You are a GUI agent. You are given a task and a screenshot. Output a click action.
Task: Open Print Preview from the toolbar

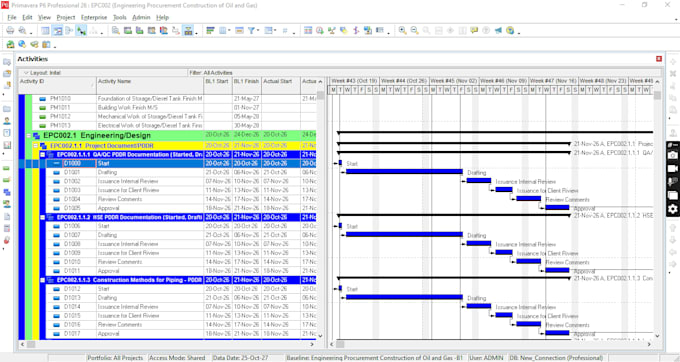point(22,30)
